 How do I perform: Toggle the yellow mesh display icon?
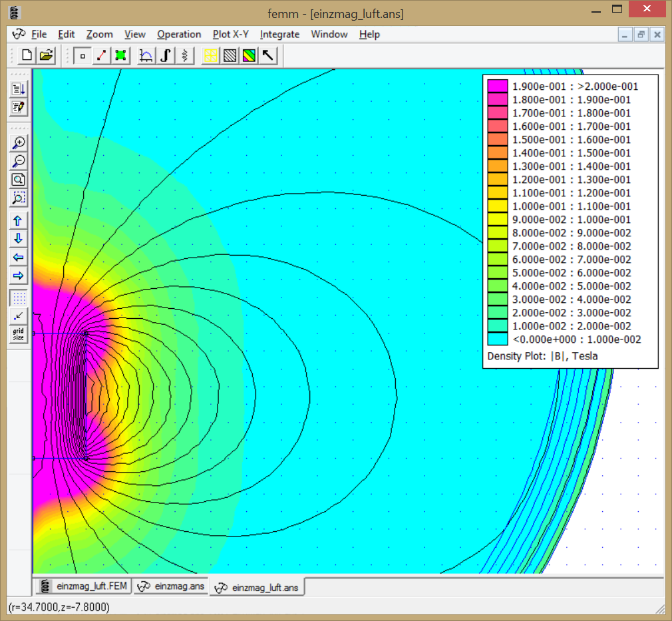point(210,56)
